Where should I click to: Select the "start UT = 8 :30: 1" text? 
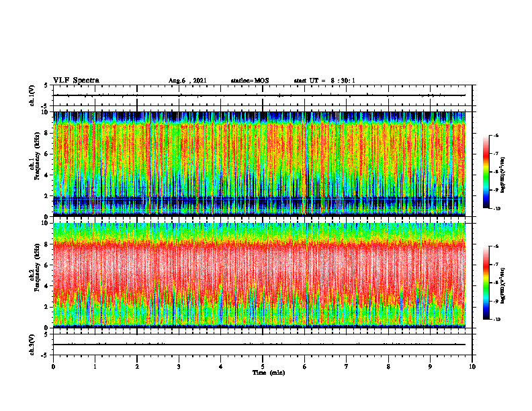[x=324, y=81]
